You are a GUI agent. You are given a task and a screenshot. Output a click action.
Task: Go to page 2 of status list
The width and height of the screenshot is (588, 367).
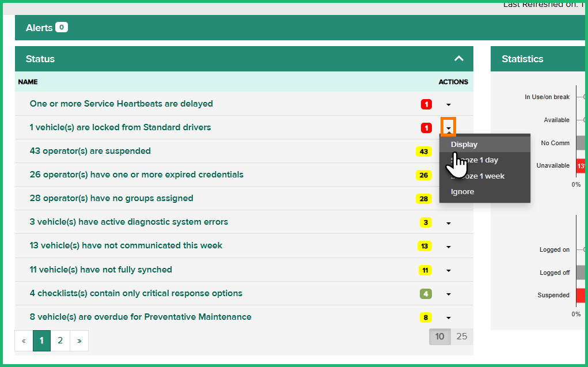[x=60, y=340]
